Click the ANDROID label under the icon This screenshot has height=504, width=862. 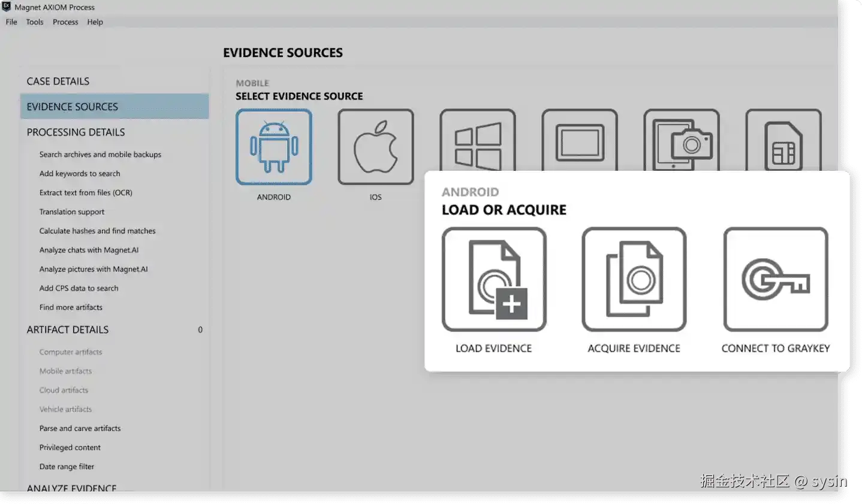pyautogui.click(x=274, y=197)
